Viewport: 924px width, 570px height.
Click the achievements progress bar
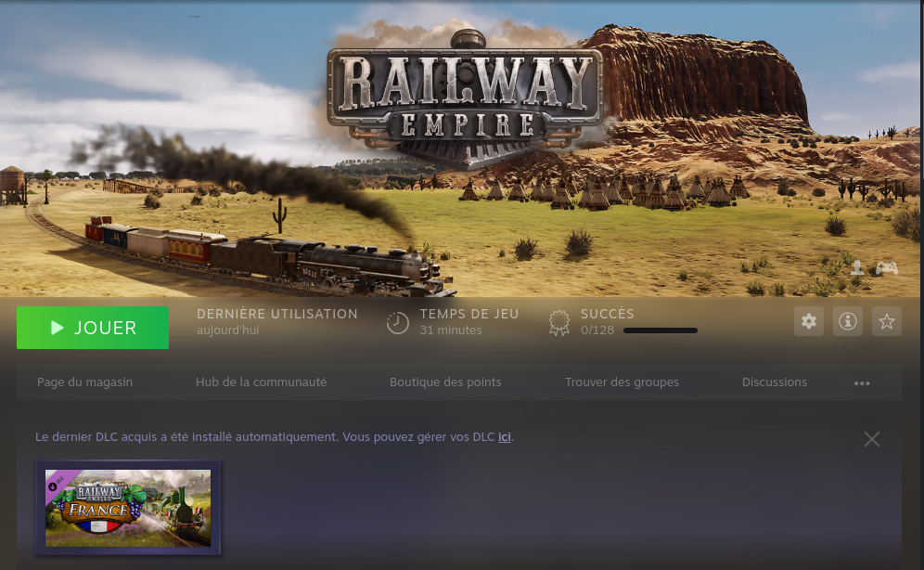(660, 330)
